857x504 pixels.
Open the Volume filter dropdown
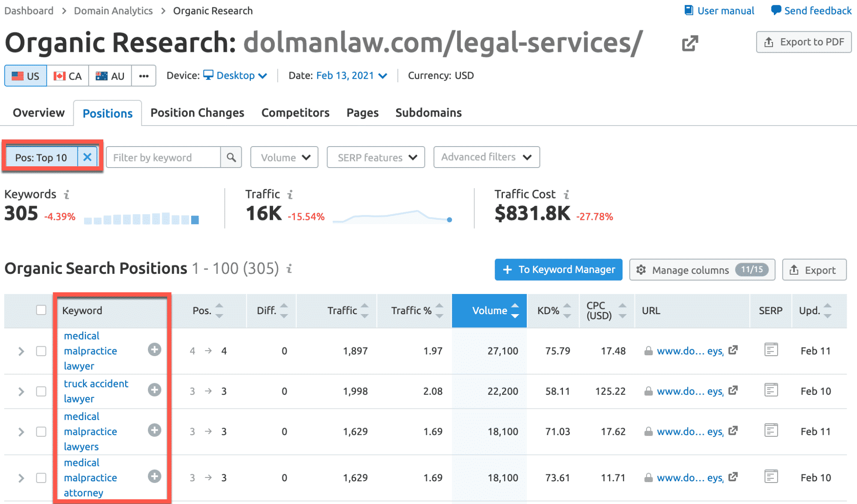(284, 157)
